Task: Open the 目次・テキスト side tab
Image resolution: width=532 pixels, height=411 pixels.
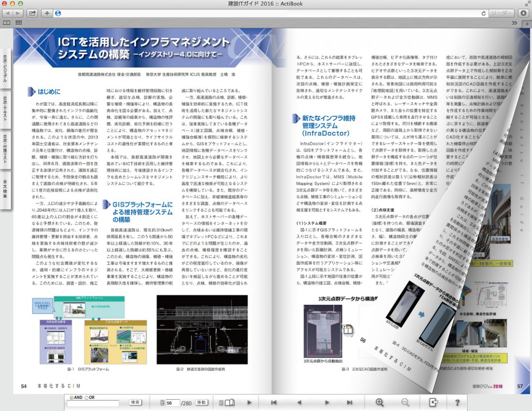Action: (x=5, y=109)
